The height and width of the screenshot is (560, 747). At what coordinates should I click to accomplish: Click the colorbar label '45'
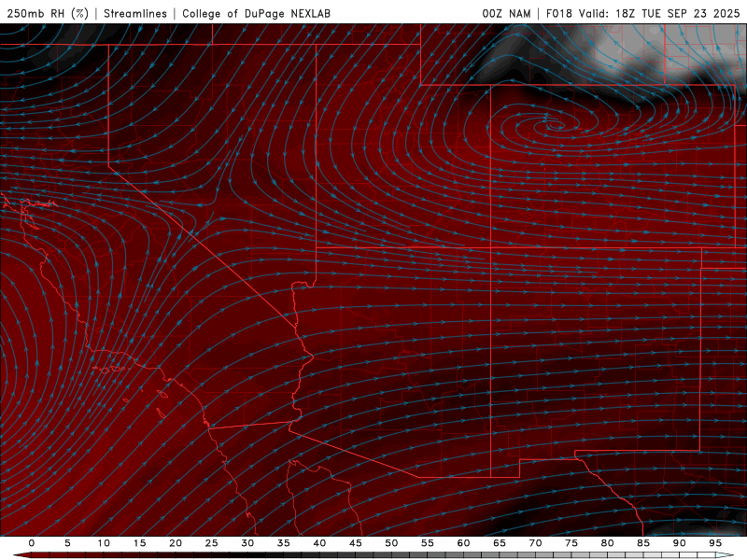click(x=356, y=543)
